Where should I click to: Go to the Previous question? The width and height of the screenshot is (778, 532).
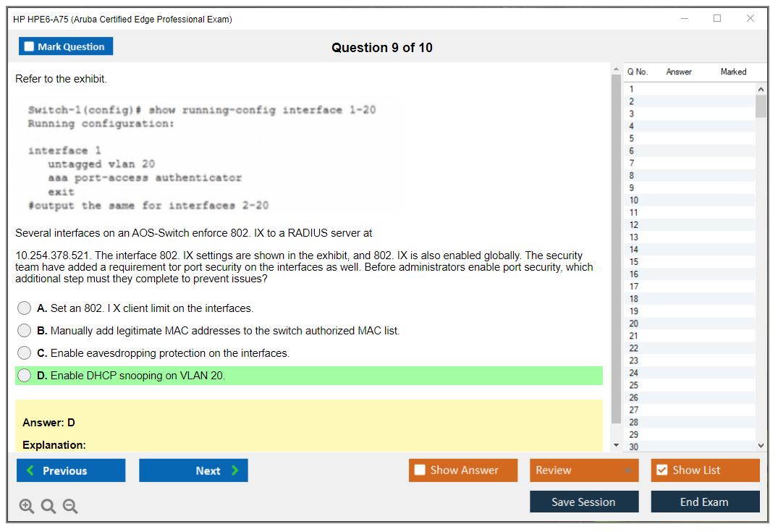(71, 470)
